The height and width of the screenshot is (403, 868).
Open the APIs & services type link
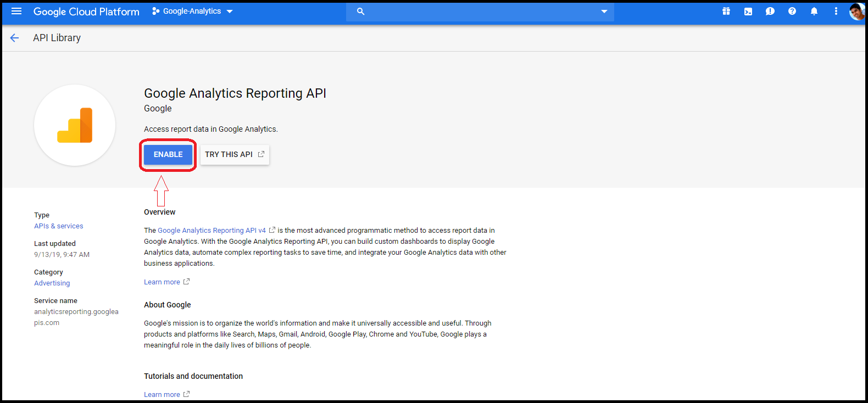tap(59, 226)
